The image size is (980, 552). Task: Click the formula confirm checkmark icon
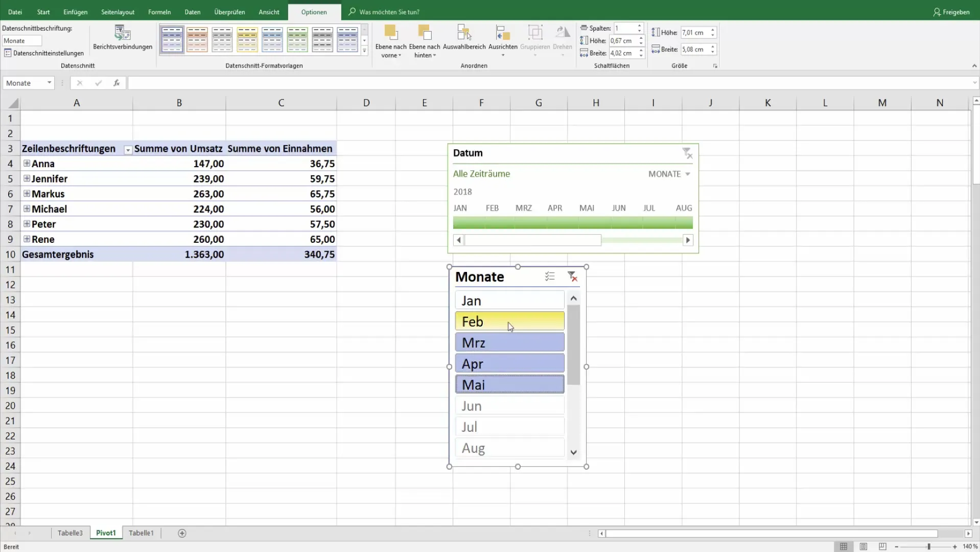click(x=98, y=83)
